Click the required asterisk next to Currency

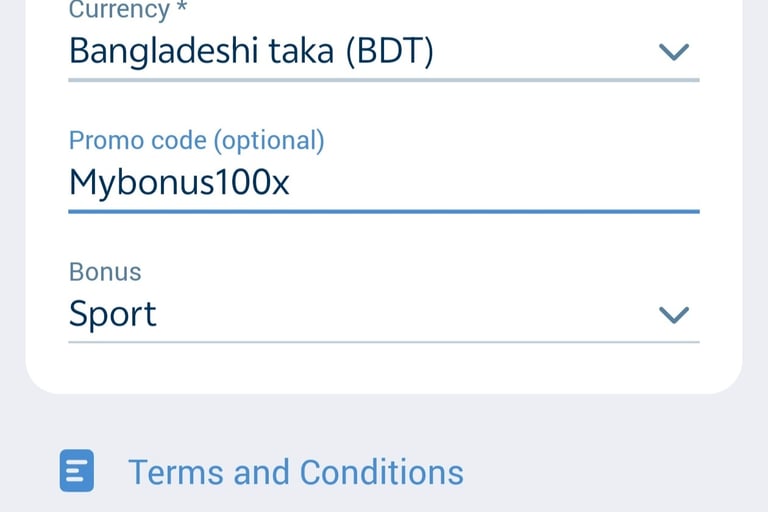point(182,8)
